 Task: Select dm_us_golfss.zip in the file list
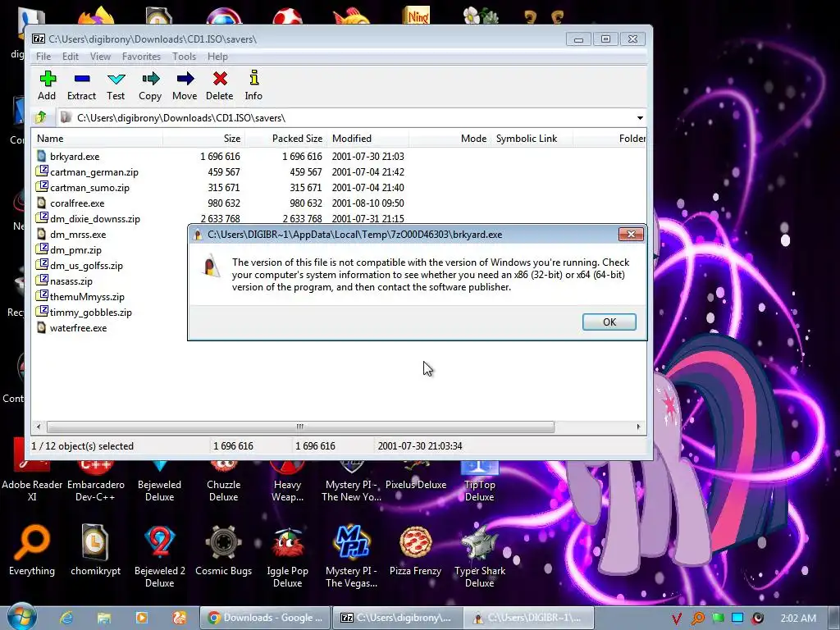(x=86, y=265)
